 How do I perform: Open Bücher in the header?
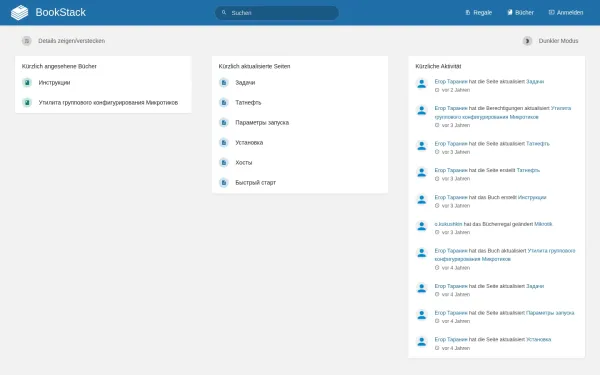520,13
